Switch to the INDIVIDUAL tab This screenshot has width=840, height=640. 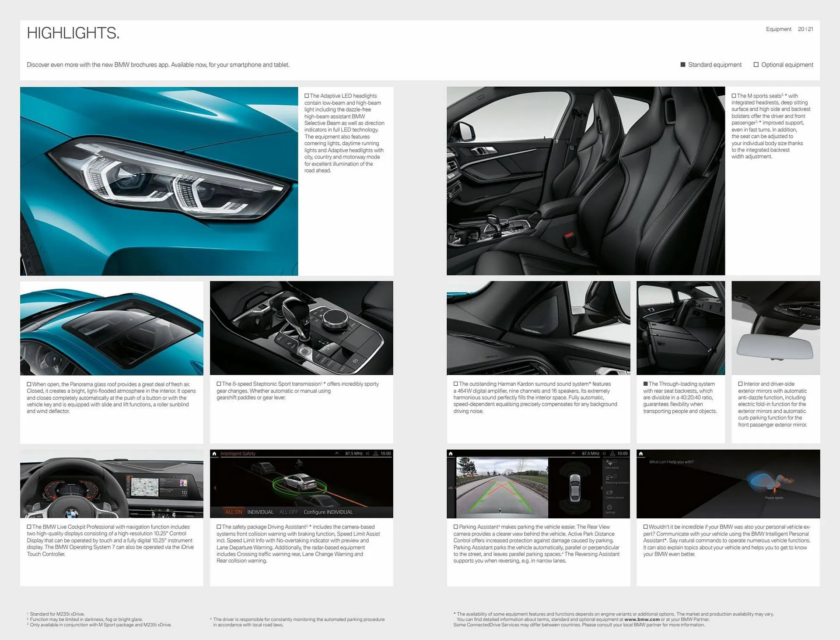pos(260,513)
